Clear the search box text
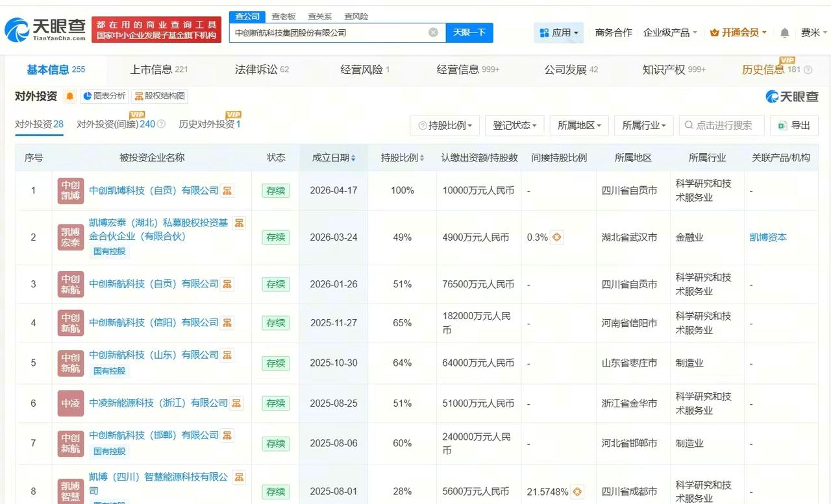The width and height of the screenshot is (831, 504). [x=433, y=32]
